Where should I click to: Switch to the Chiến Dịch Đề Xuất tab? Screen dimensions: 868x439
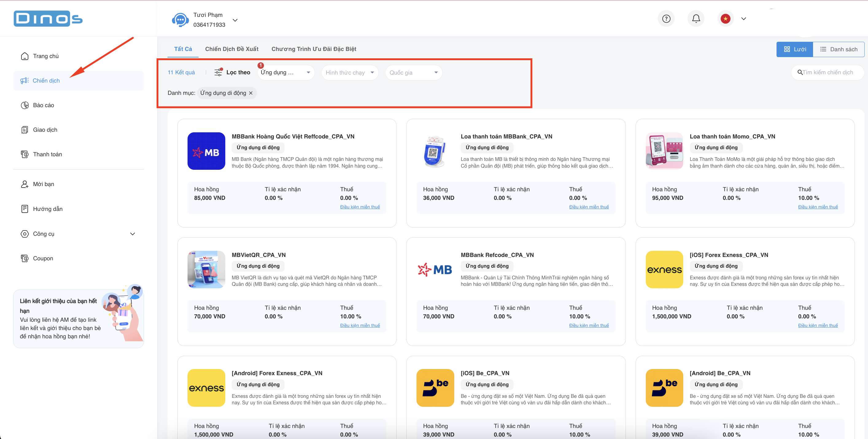231,49
